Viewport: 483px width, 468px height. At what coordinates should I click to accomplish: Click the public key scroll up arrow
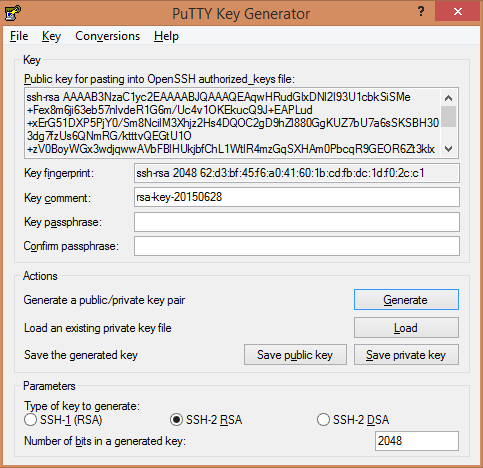coord(448,98)
